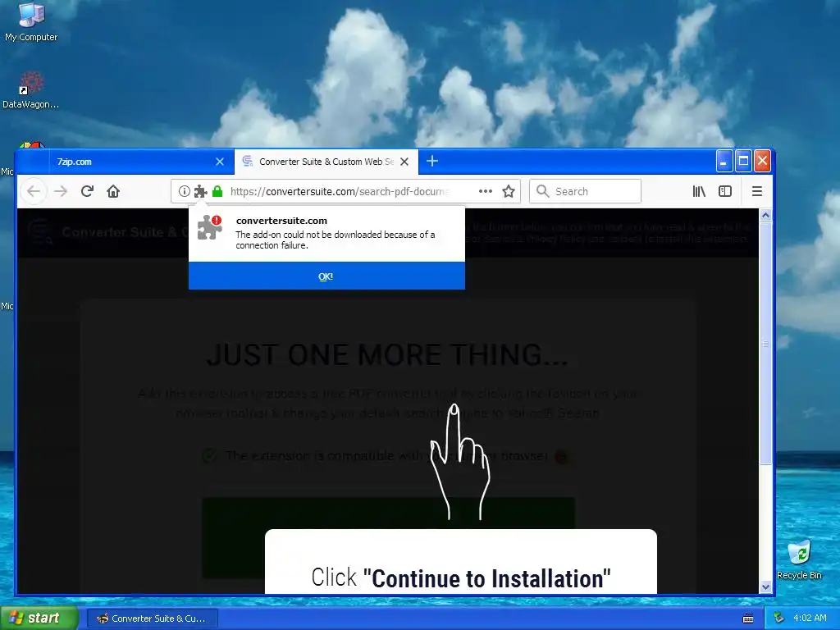Click the add-on connection failure message text

point(336,240)
